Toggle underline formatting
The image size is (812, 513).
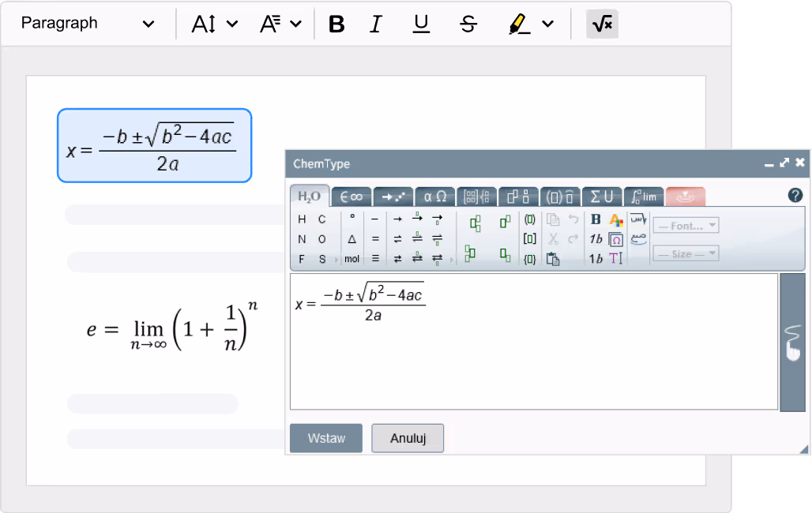421,24
